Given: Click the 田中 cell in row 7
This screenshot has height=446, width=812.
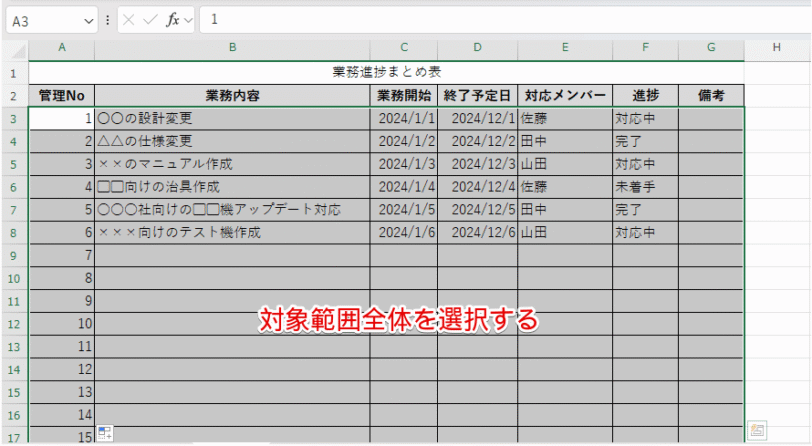Looking at the screenshot, I should click(565, 210).
